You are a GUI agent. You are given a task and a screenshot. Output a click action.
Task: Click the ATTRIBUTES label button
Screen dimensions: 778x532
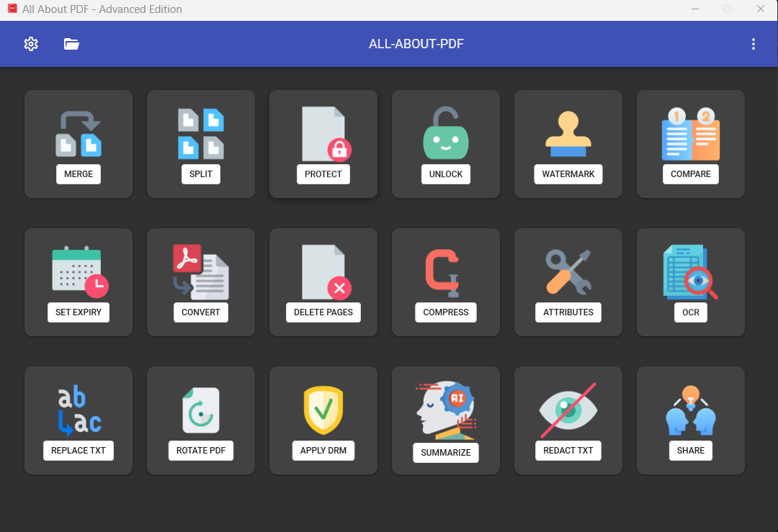[568, 312]
